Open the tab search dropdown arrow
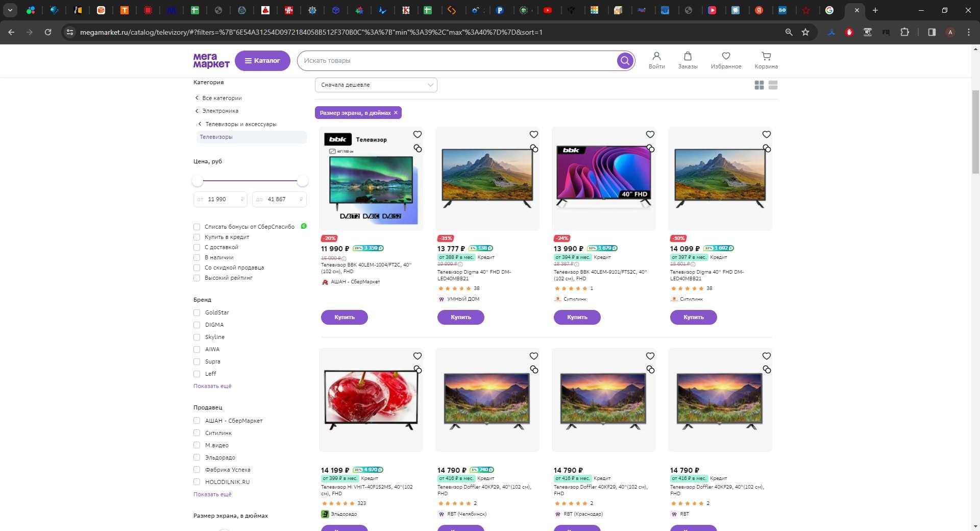980x531 pixels. [10, 10]
